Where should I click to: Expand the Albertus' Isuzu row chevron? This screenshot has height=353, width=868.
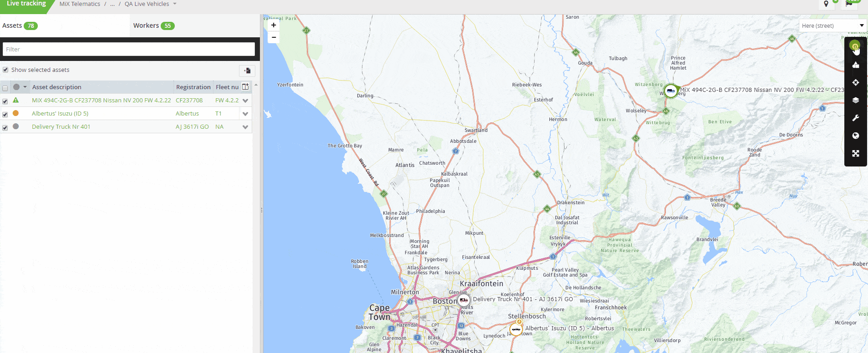click(x=245, y=114)
